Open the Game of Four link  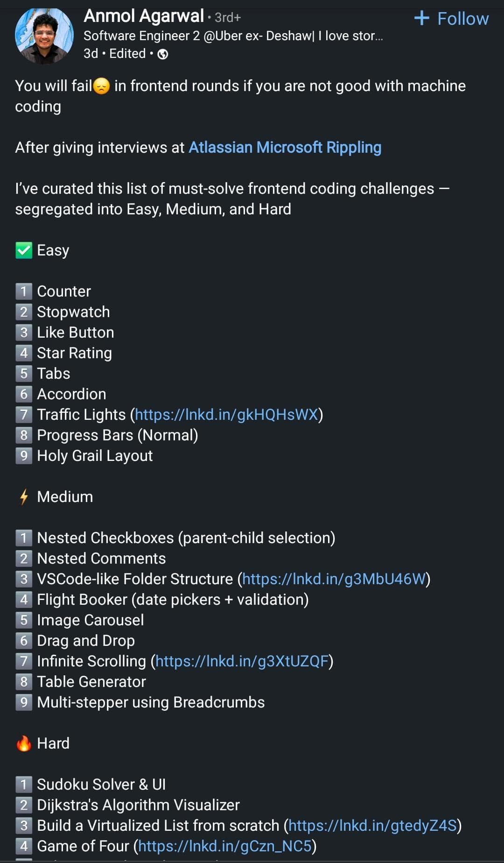[225, 846]
